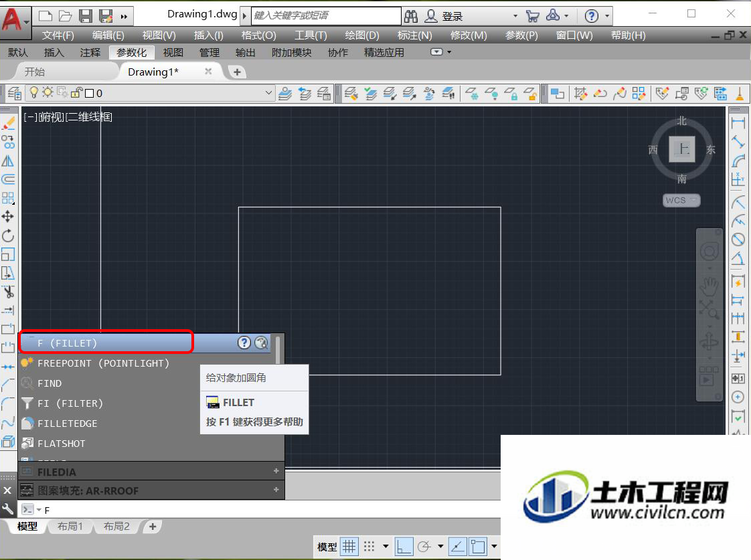Toggle the grid display status button
This screenshot has width=751, height=560.
click(x=349, y=546)
